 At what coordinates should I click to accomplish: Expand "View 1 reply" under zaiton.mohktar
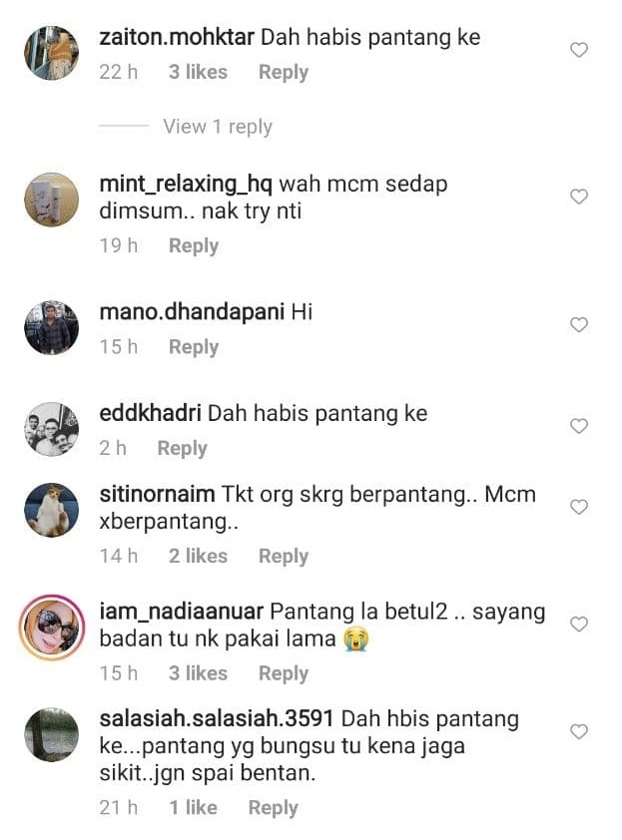[x=218, y=127]
